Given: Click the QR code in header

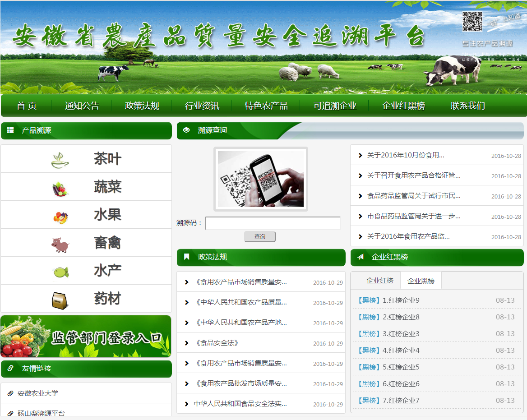Looking at the screenshot, I should pos(472,21).
